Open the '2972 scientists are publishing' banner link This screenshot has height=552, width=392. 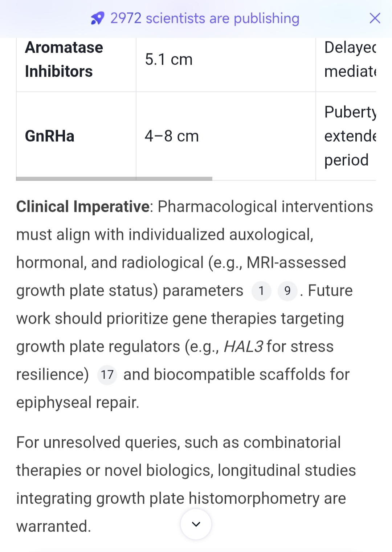click(x=205, y=18)
